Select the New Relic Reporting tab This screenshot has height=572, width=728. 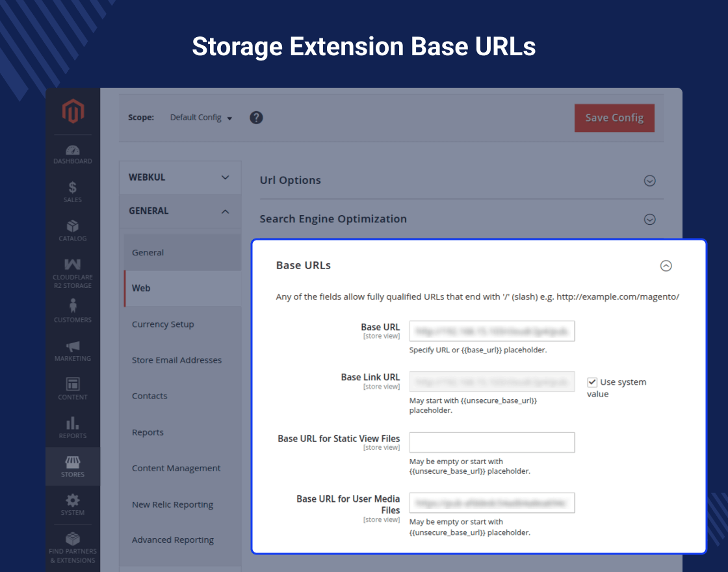pos(183,504)
